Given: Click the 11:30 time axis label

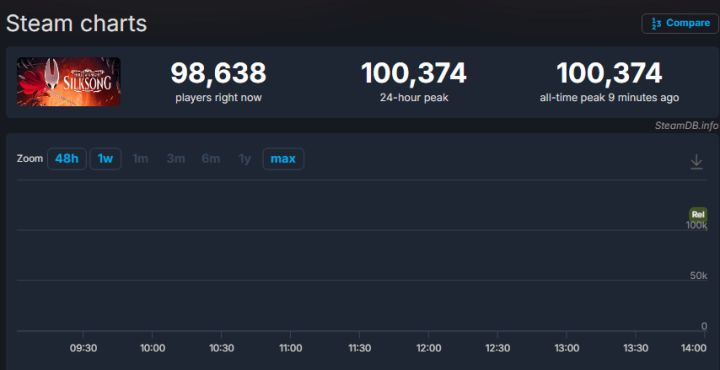Looking at the screenshot, I should tap(360, 348).
